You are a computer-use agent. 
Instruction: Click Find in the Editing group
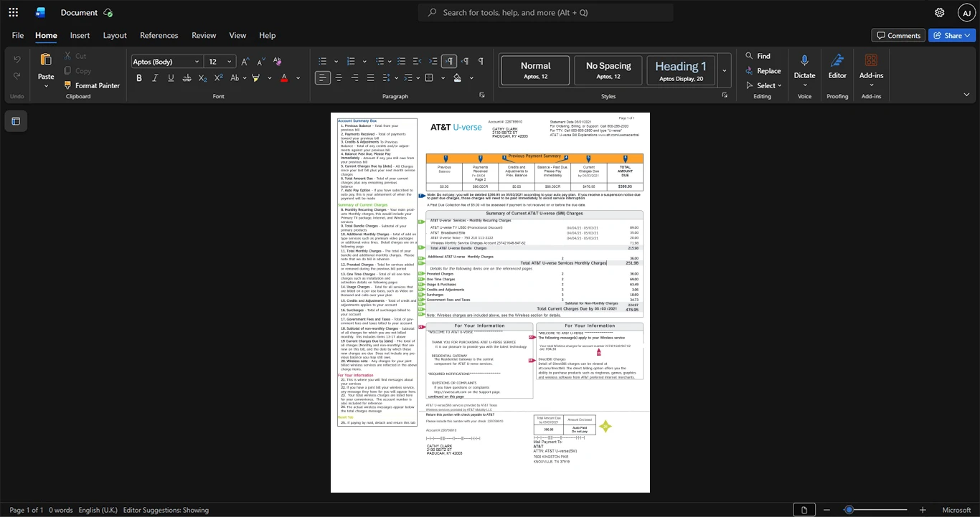pos(758,56)
